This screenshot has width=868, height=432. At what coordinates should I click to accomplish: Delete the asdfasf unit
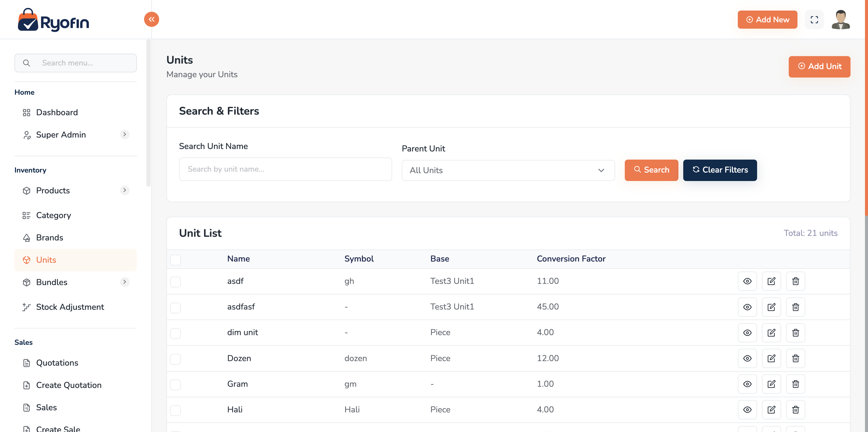795,307
